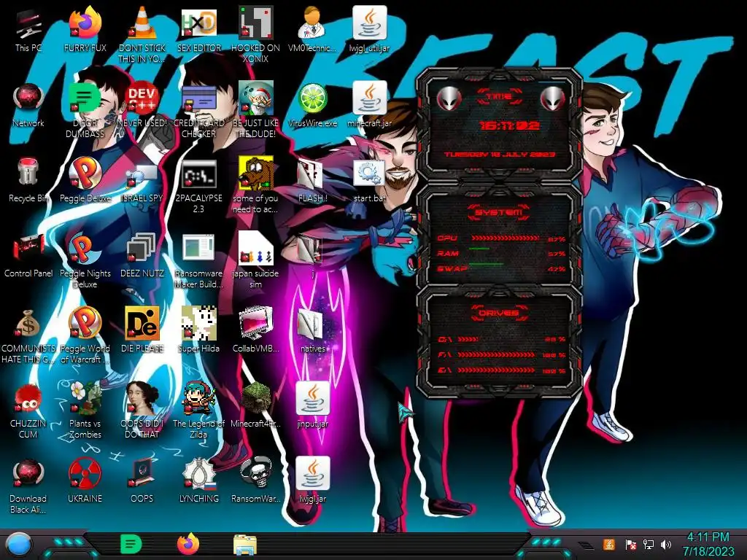The height and width of the screenshot is (560, 747).
Task: Select the Ransomware Maker Build... icon
Action: point(198,261)
